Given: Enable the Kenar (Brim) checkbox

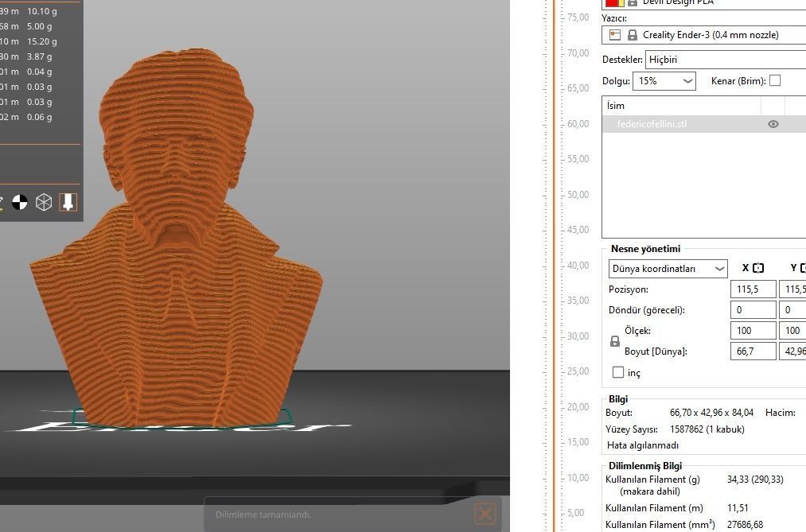Looking at the screenshot, I should pyautogui.click(x=775, y=80).
